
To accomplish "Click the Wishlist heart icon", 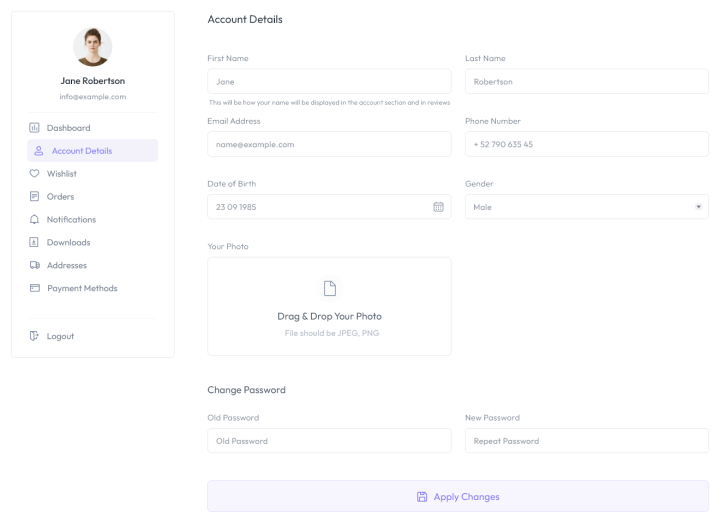I will coord(34,174).
